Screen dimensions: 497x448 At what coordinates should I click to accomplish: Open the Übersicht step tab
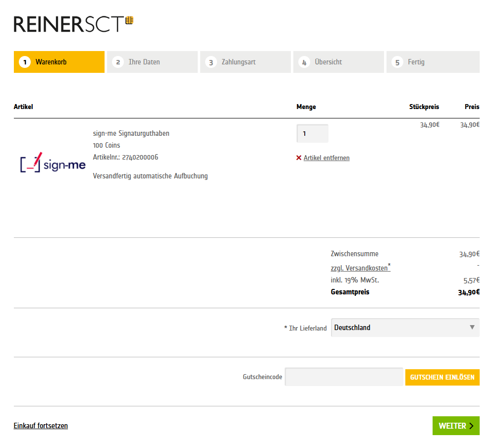(338, 62)
